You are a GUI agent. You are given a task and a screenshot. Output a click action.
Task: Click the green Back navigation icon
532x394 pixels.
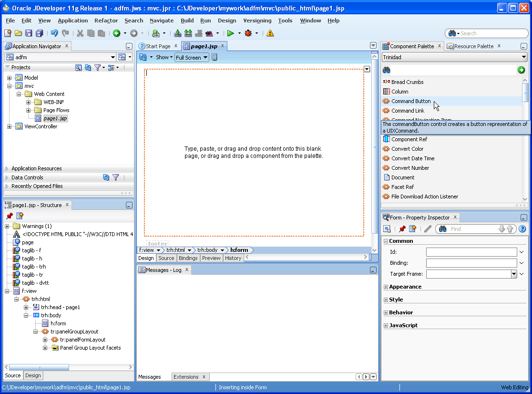117,33
